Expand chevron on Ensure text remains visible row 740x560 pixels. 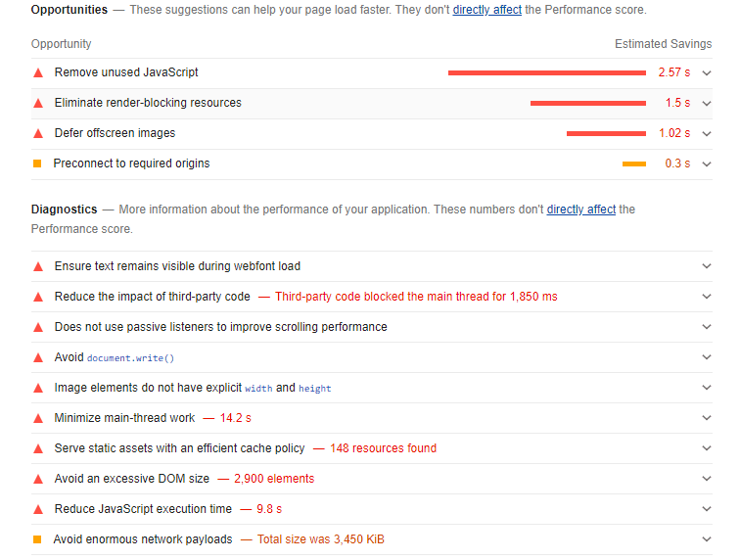707,266
